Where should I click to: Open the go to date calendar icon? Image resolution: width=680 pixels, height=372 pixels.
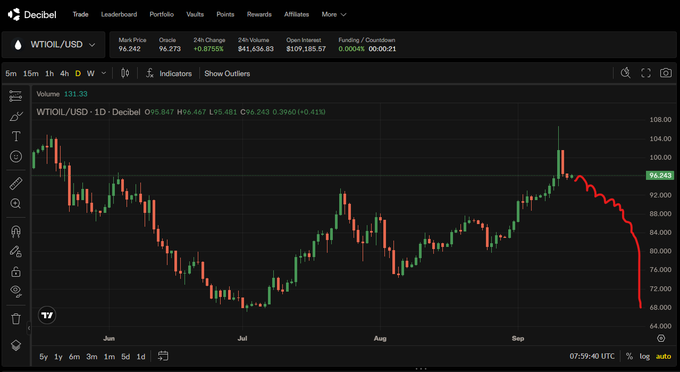pyautogui.click(x=163, y=356)
